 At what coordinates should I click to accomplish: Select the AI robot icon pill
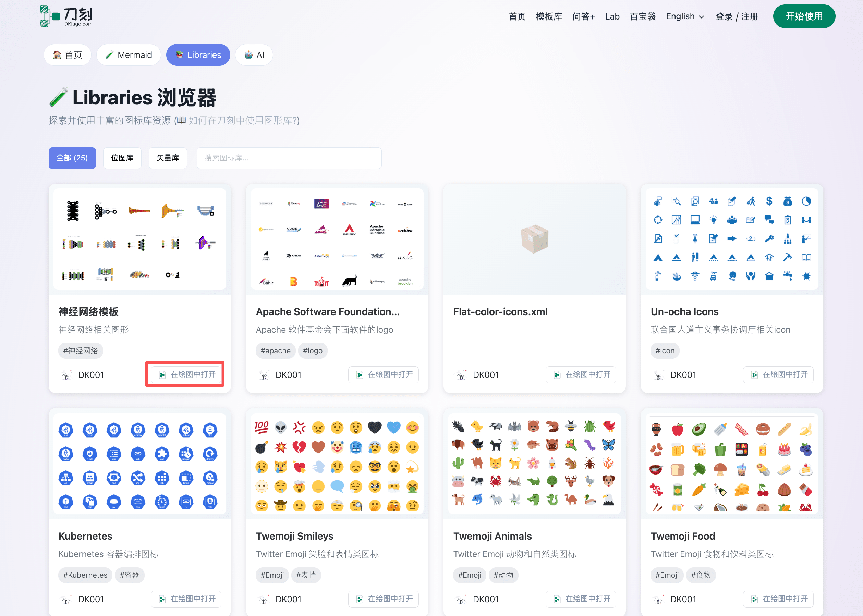(x=248, y=54)
